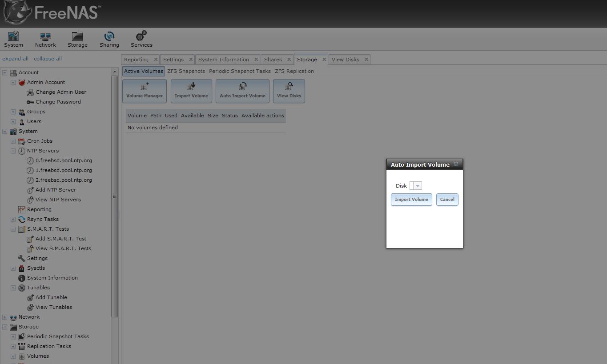Switch to the Settings tab
The height and width of the screenshot is (364, 607).
(x=173, y=60)
